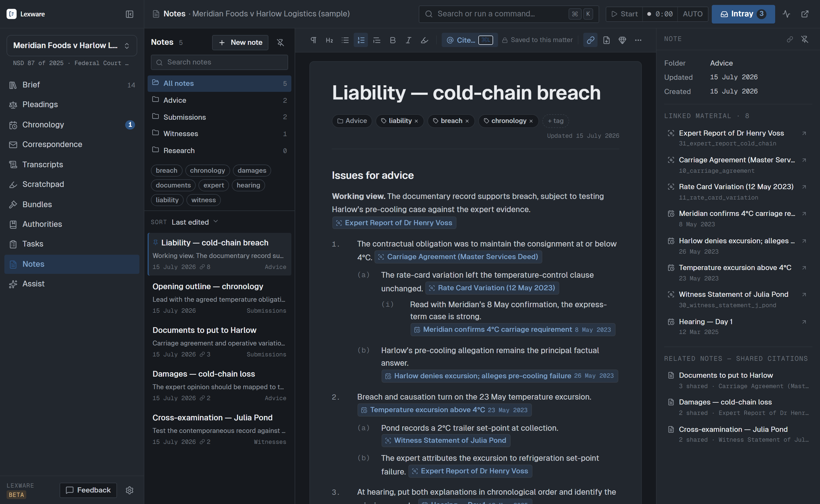This screenshot has height=504, width=820.
Task: Apply H2 heading format
Action: coord(329,40)
